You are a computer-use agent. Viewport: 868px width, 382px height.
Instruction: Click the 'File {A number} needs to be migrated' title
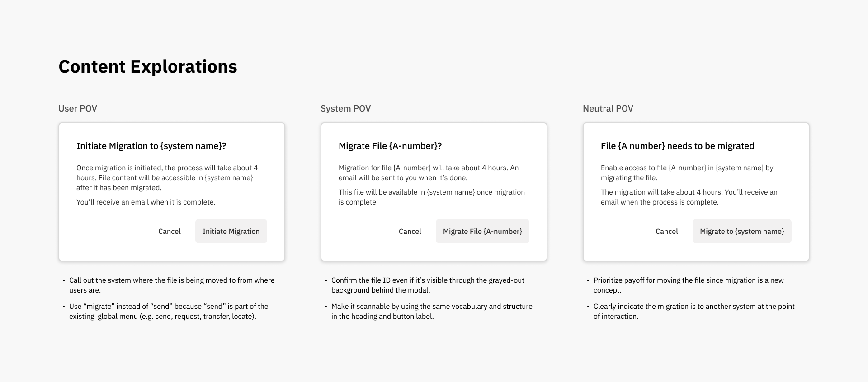coord(677,146)
